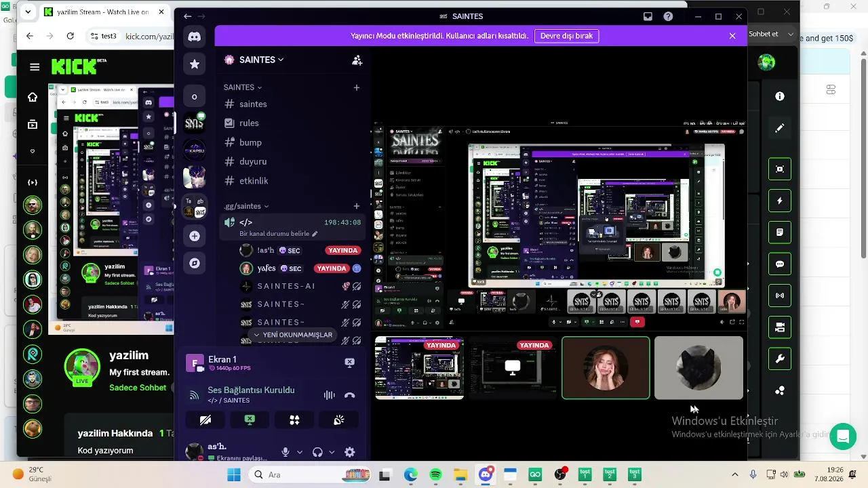This screenshot has height=488, width=868.
Task: Open Kick browse icon below home
Action: tap(32, 124)
